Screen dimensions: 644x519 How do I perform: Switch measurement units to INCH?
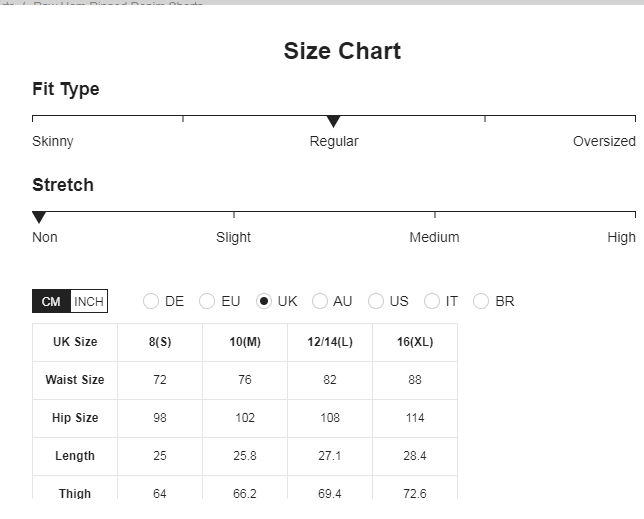[89, 302]
